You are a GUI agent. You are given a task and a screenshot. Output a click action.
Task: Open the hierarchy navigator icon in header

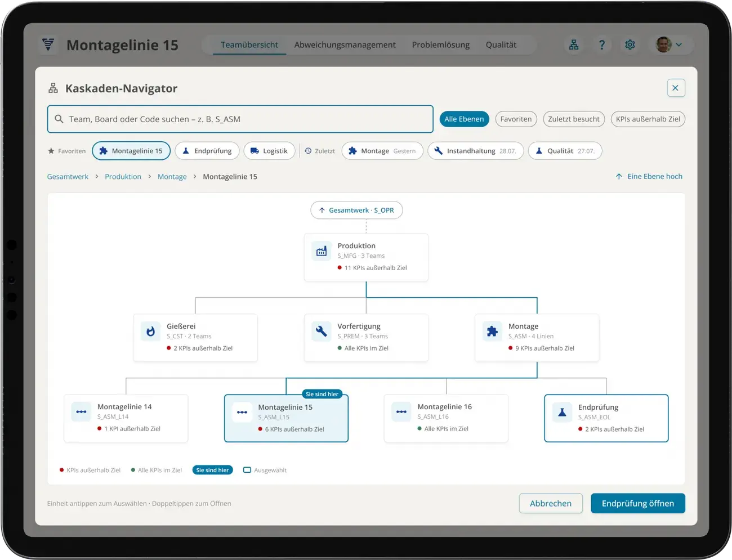click(574, 45)
